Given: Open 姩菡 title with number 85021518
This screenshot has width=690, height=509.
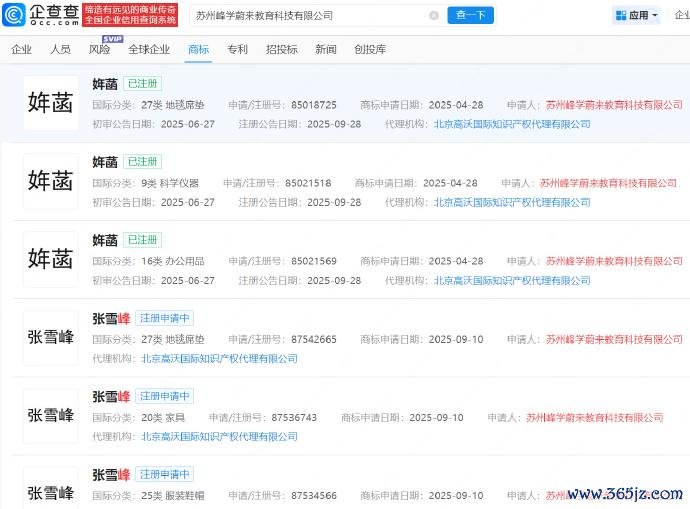Looking at the screenshot, I should point(105,162).
